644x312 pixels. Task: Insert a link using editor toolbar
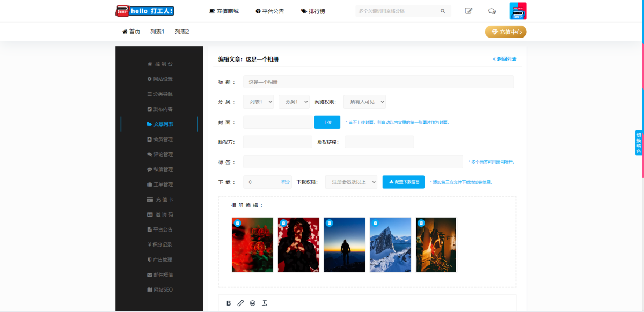pyautogui.click(x=240, y=303)
